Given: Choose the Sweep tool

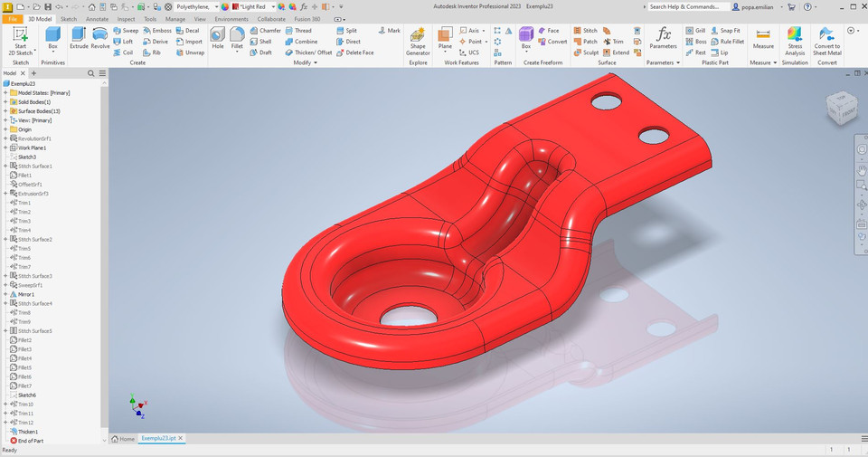Looking at the screenshot, I should tap(126, 31).
